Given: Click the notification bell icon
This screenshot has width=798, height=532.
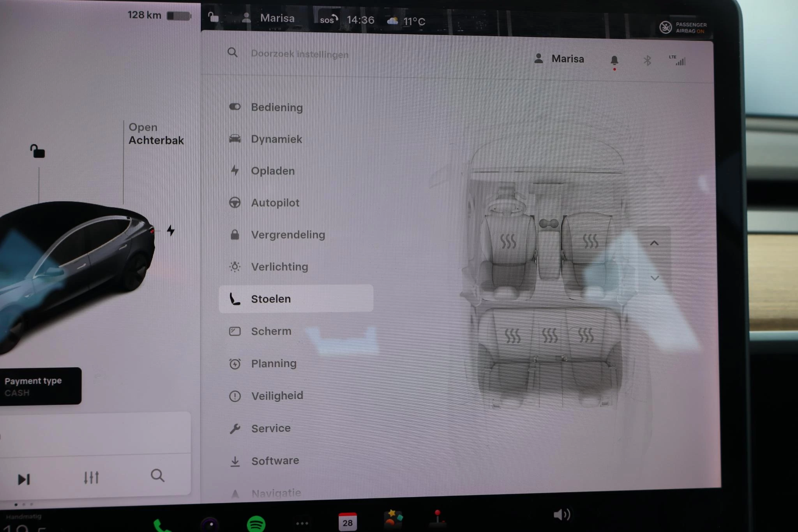Looking at the screenshot, I should [615, 60].
